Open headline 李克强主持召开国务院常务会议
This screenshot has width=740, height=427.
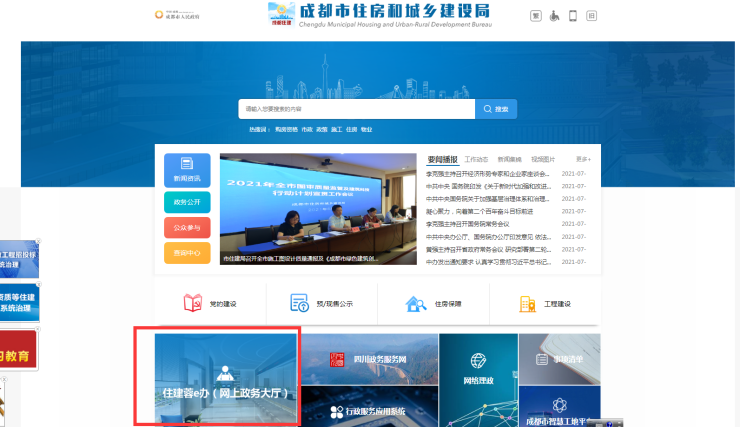(x=468, y=224)
